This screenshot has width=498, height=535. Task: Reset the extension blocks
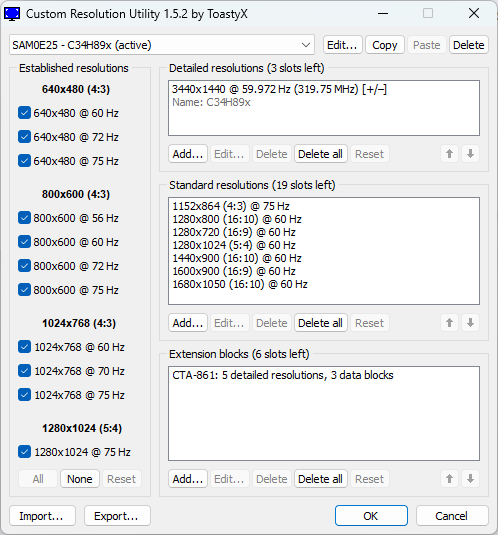click(369, 479)
